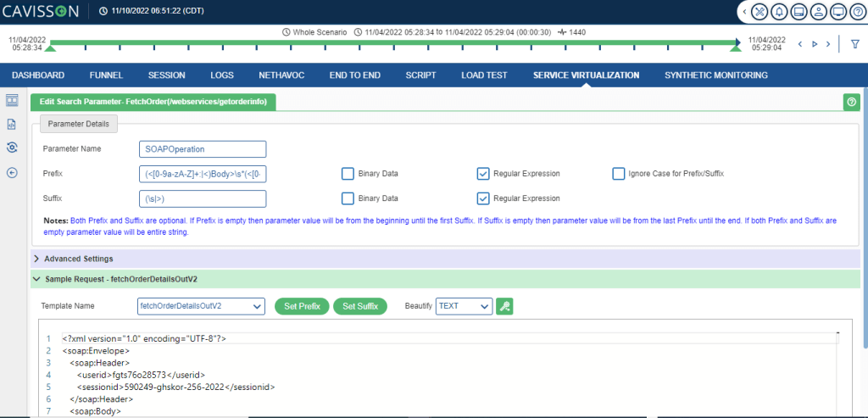Click the monitor screen icon in header

(838, 12)
